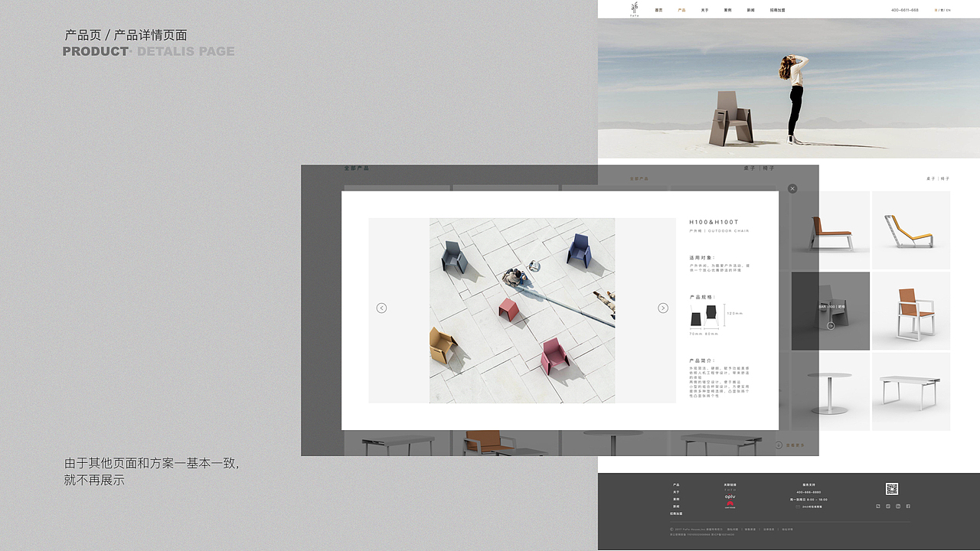Click the arrow icon on the hovered chair card
980x551 pixels.
[831, 325]
